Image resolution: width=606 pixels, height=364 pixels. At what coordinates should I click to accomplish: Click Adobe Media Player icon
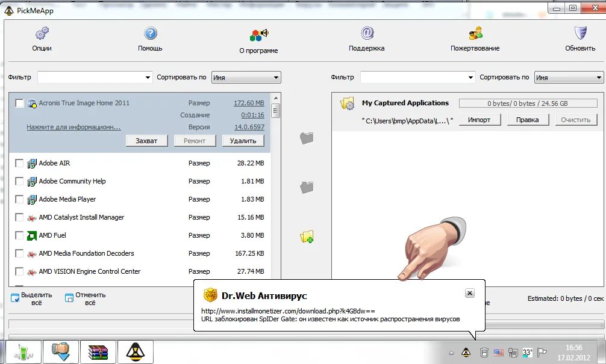click(32, 200)
